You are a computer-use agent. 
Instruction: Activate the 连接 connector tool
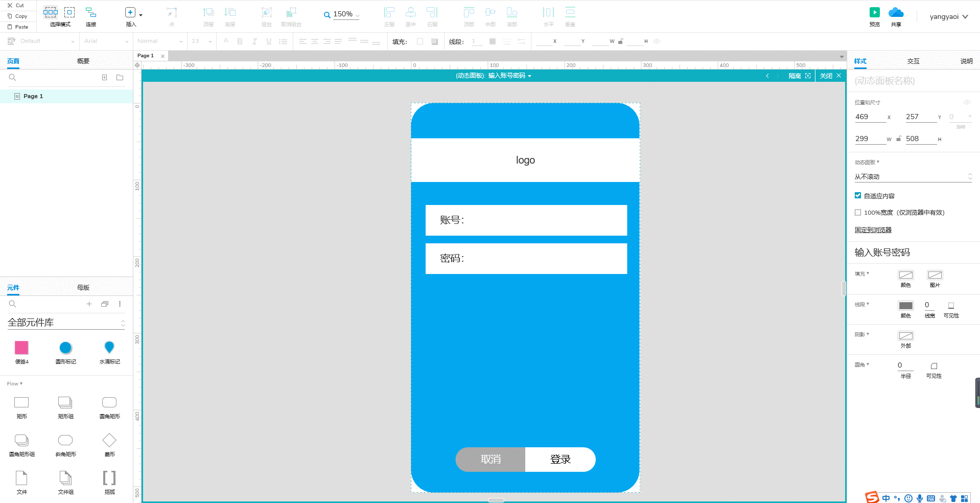tap(91, 12)
